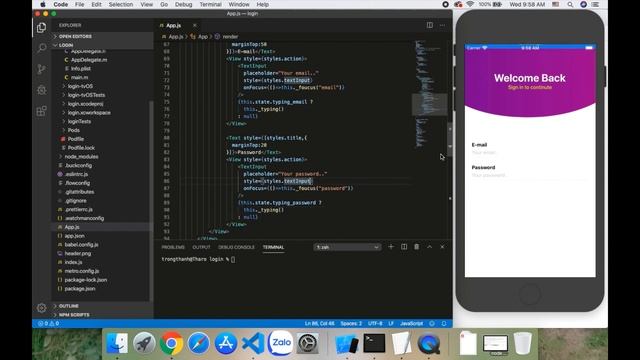Open notifications bell in status bar
Viewport: 640px width, 360px height.
tap(444, 323)
